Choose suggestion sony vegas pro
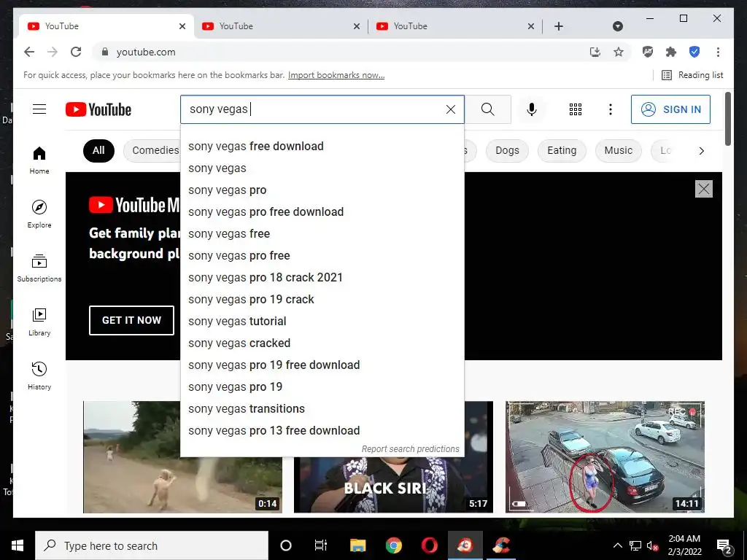 point(322,190)
